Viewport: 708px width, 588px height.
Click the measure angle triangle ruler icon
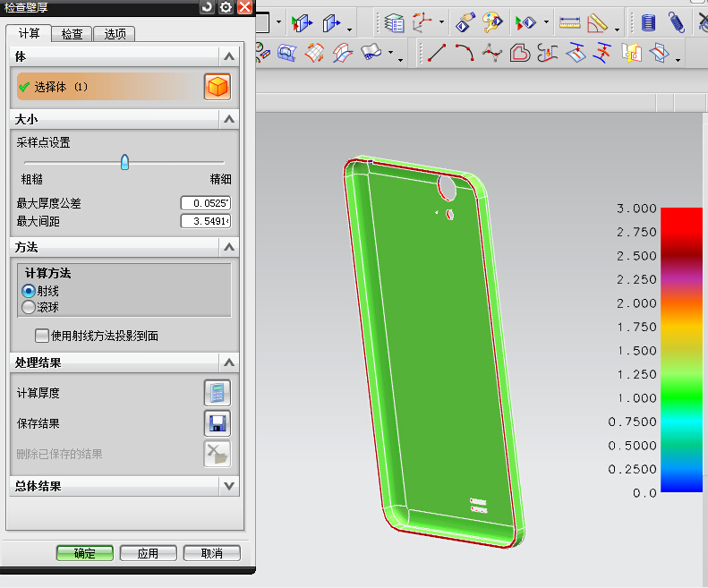point(597,22)
